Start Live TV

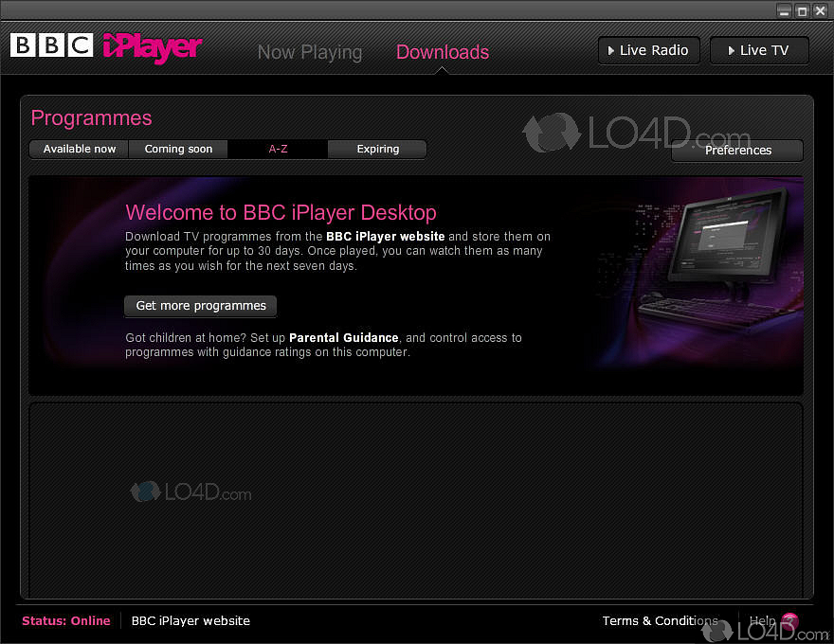pyautogui.click(x=759, y=50)
